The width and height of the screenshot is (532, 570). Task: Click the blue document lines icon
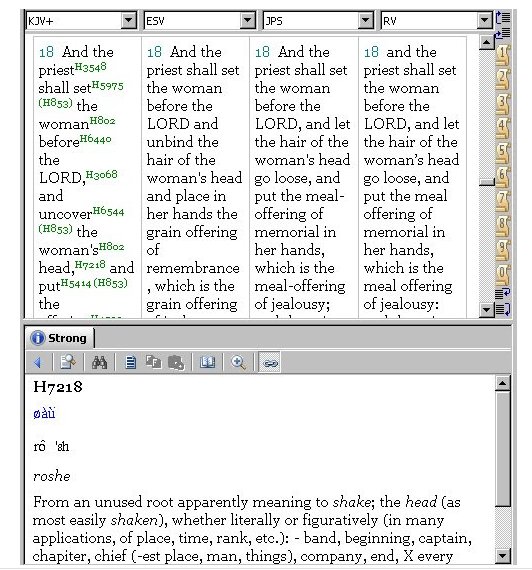tap(131, 362)
